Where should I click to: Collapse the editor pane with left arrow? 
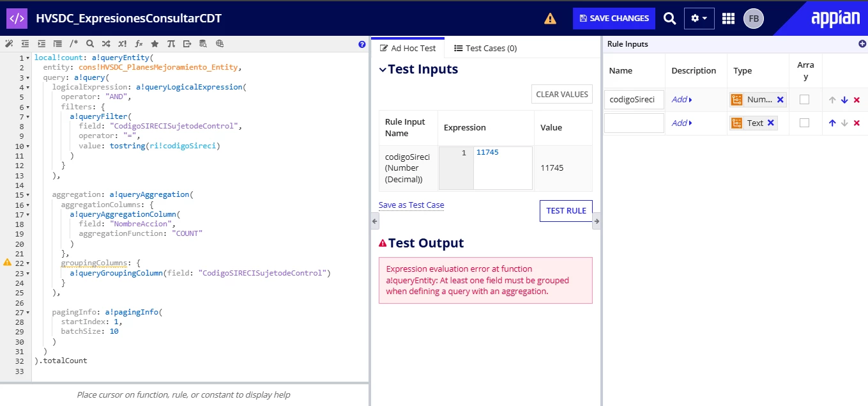[375, 221]
